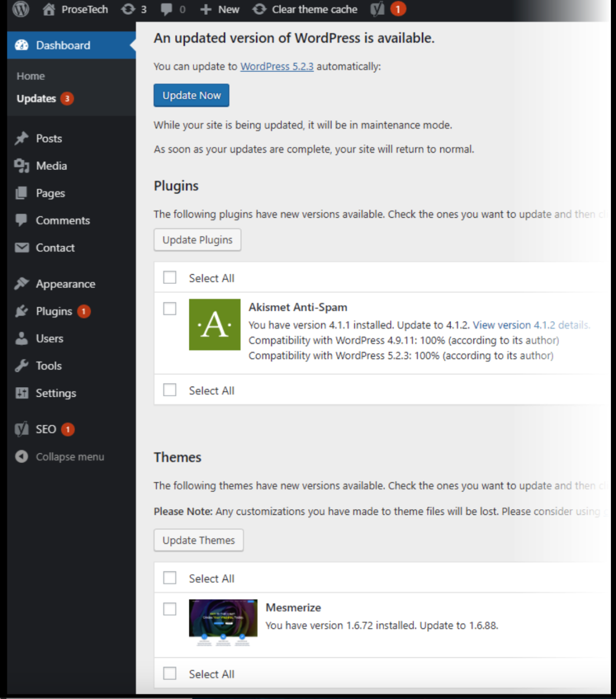Click the Akismet Anti-Spam plugin icon

(x=214, y=324)
